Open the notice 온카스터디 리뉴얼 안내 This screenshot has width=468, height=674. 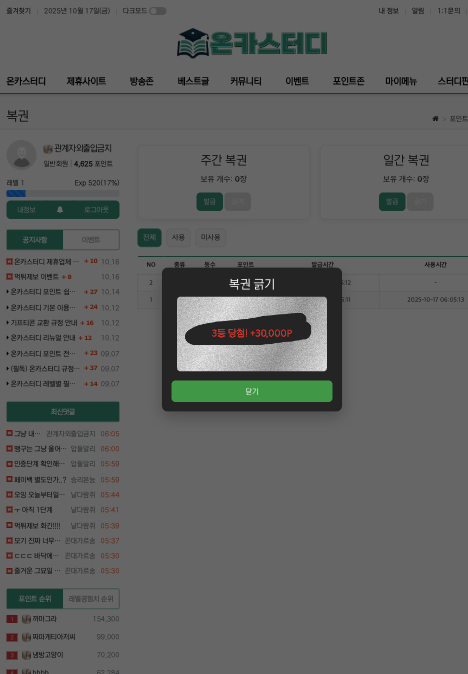tap(43, 338)
